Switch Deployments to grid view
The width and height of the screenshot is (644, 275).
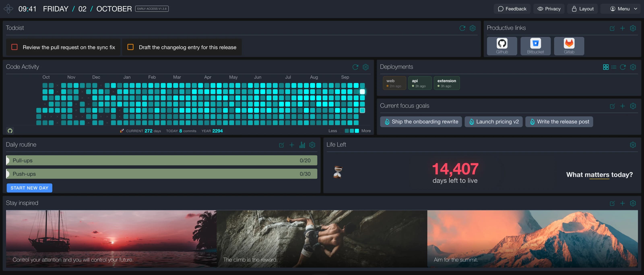click(x=606, y=67)
